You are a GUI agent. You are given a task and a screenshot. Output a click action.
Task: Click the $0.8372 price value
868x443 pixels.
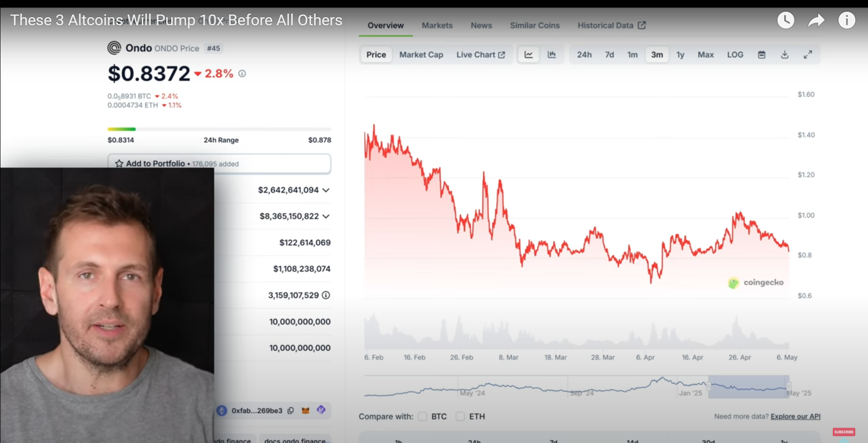coord(149,73)
